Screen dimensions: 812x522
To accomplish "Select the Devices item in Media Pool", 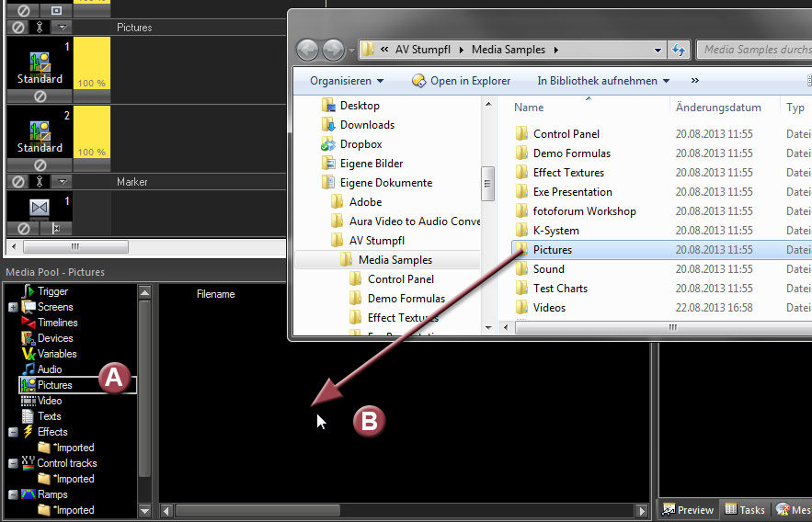I will (x=55, y=338).
